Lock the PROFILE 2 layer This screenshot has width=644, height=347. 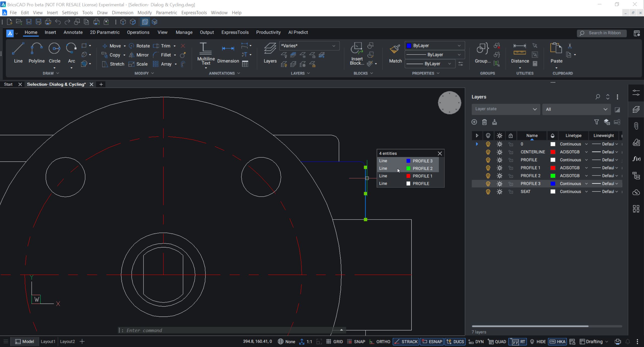tap(511, 176)
